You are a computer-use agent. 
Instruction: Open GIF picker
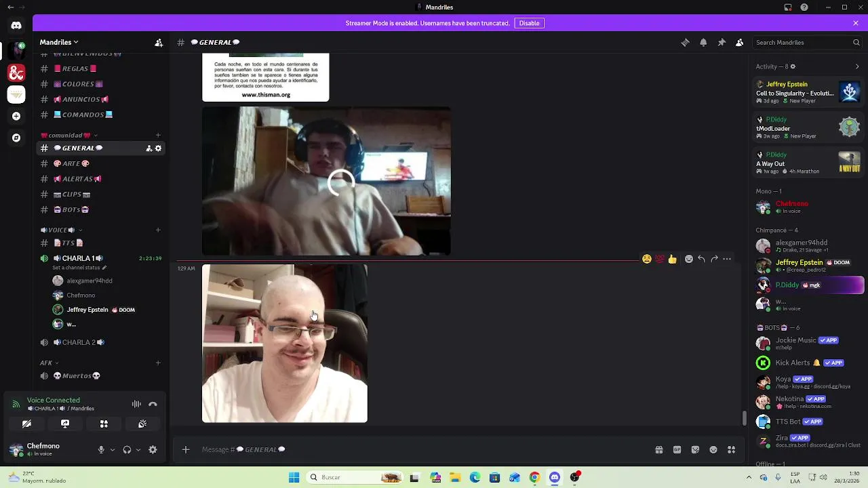[x=677, y=449]
